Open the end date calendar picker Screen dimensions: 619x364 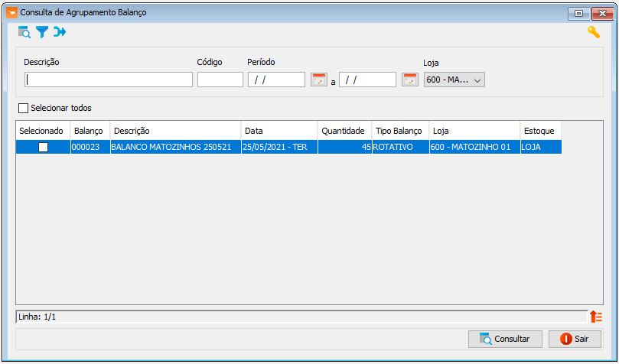click(410, 80)
